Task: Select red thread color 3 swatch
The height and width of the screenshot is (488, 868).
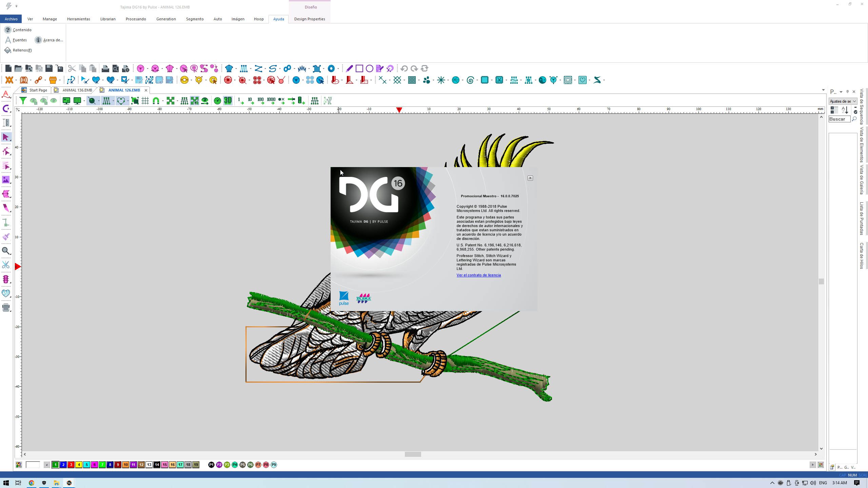Action: (x=71, y=465)
